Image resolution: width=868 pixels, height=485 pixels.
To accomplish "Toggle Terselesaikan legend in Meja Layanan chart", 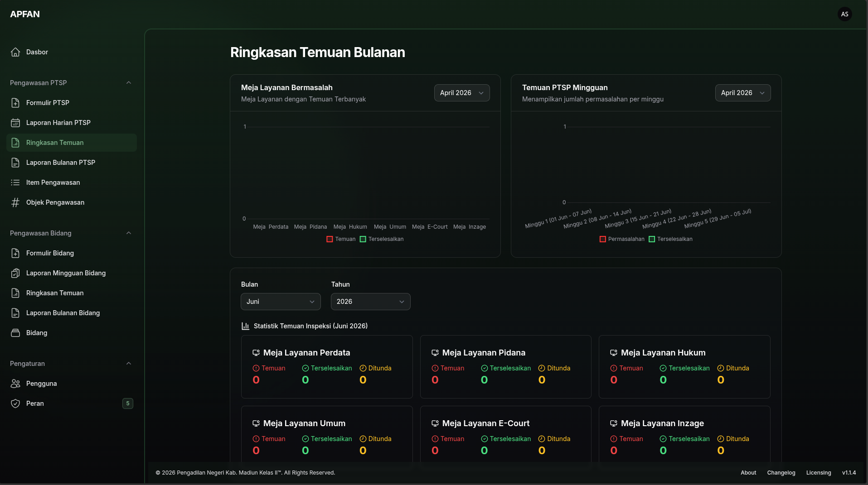I will (x=382, y=239).
